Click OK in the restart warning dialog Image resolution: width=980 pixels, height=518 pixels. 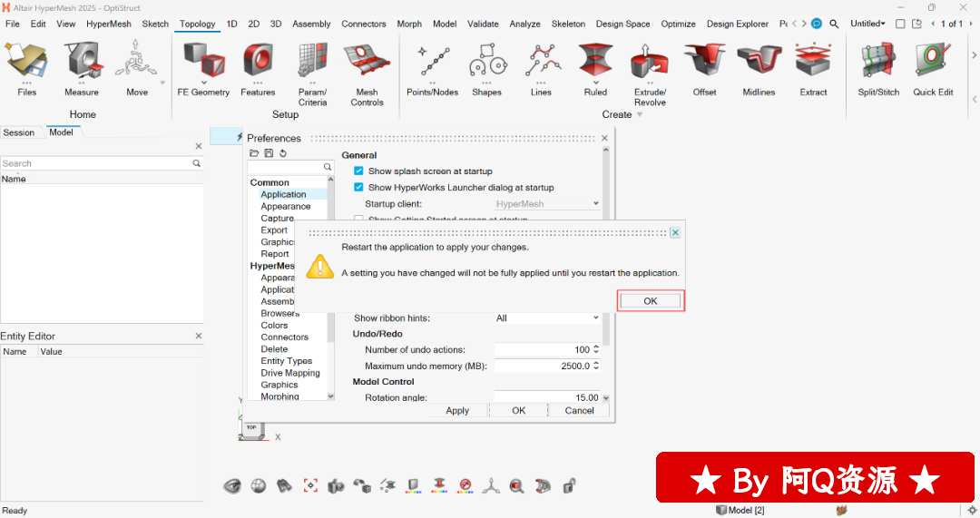(651, 300)
